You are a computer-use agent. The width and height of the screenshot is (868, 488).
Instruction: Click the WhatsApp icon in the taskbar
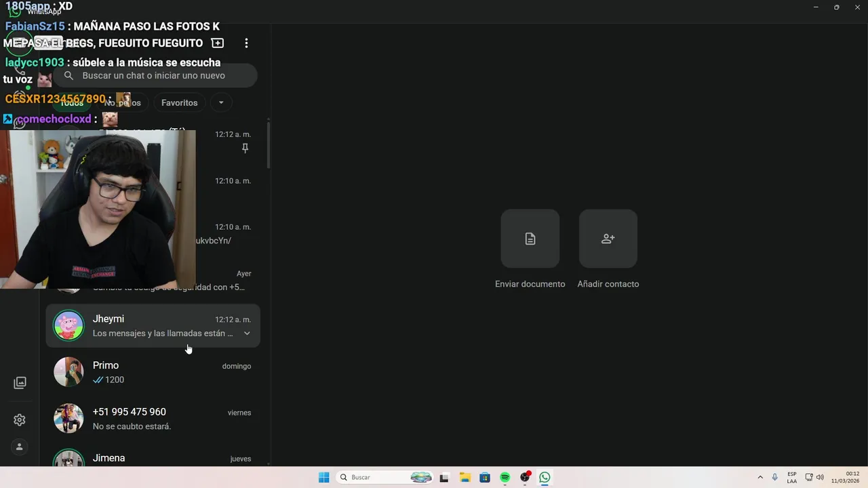[x=545, y=477]
